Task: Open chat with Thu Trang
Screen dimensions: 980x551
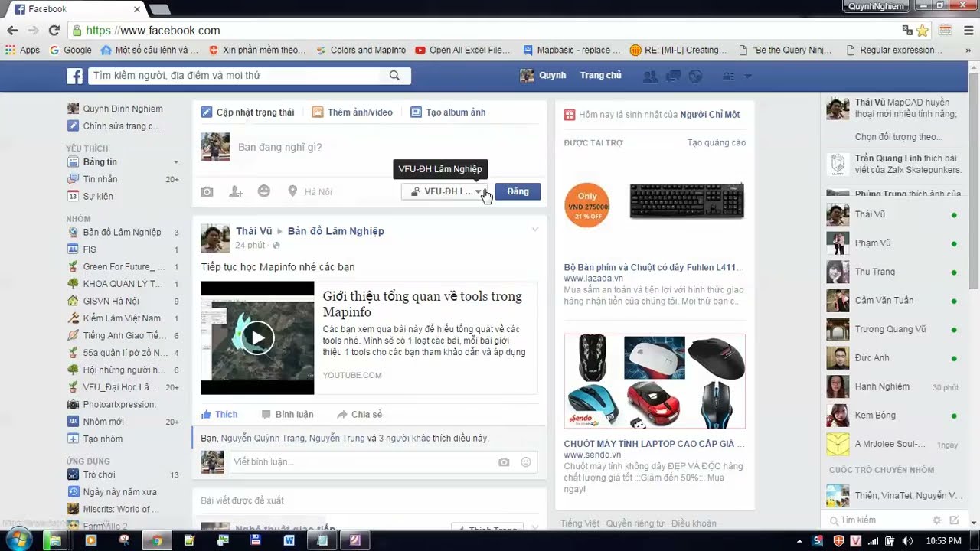Action: pyautogui.click(x=892, y=272)
